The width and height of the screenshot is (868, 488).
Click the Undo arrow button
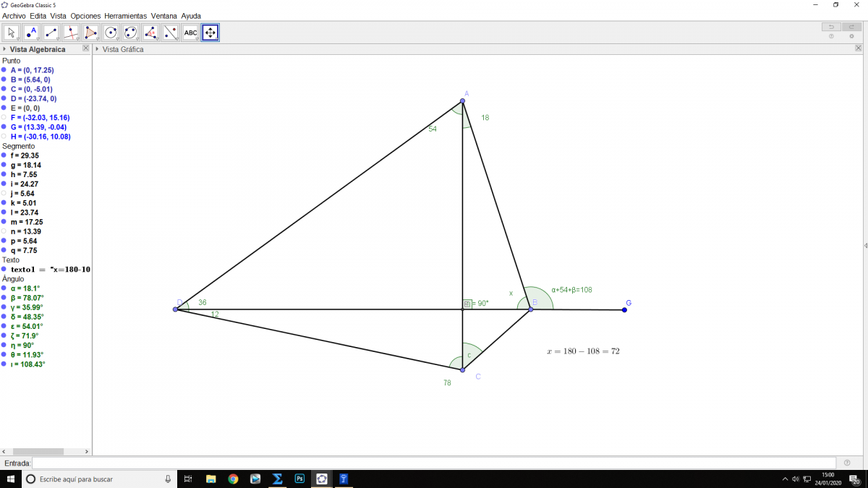click(x=831, y=27)
